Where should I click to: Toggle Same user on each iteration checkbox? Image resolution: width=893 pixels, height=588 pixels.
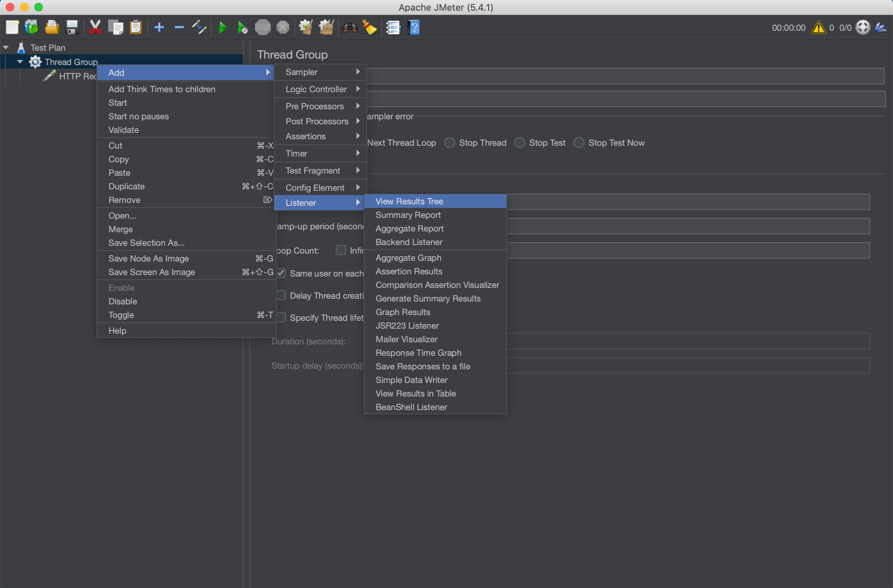281,272
